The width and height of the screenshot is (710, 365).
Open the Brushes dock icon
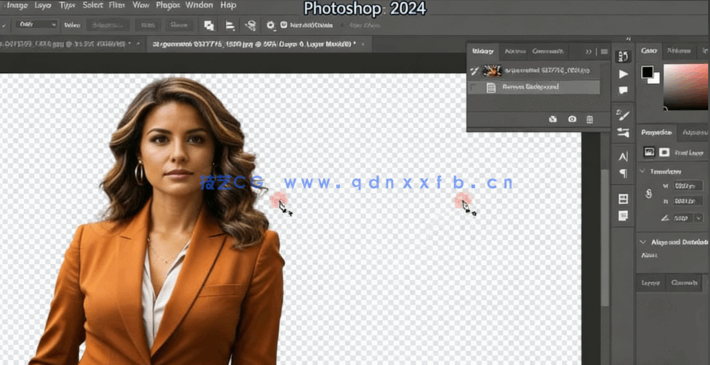click(623, 115)
